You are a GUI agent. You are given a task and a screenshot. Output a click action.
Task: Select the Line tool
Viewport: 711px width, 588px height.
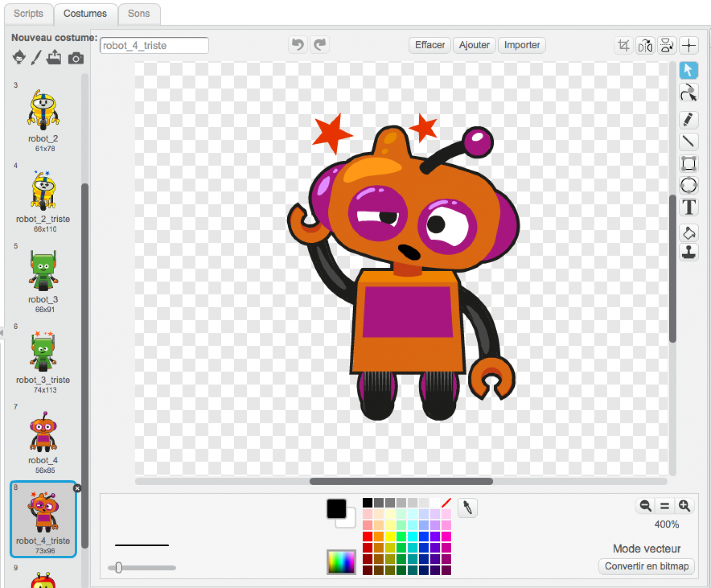pos(688,142)
